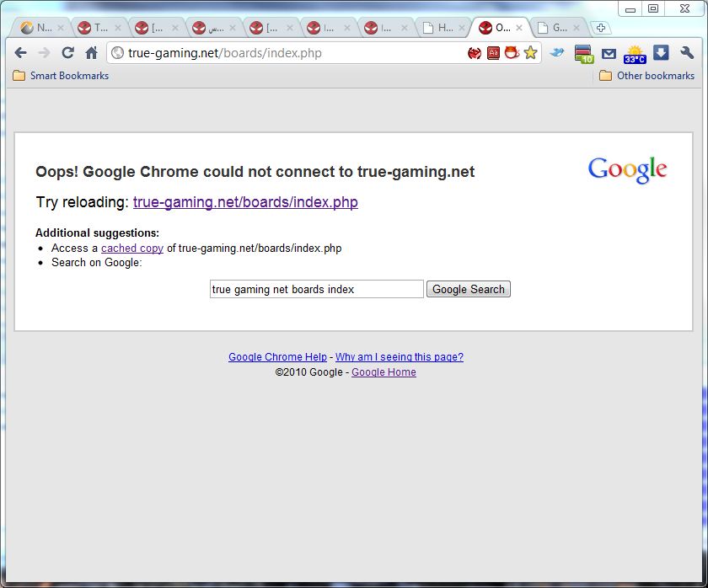Viewport: 708px width, 588px height.
Task: Reload the page with the refresh icon
Action: click(67, 53)
